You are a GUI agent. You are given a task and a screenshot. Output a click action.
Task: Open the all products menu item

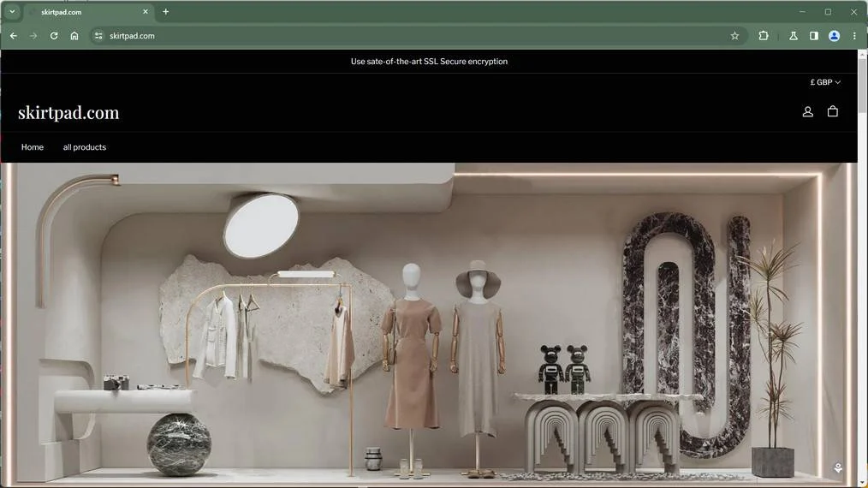[85, 147]
